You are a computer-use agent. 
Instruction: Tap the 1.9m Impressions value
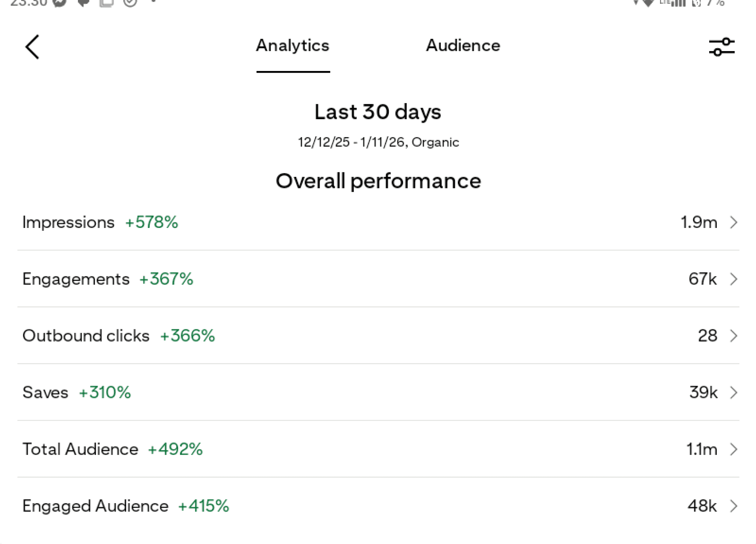coord(697,222)
